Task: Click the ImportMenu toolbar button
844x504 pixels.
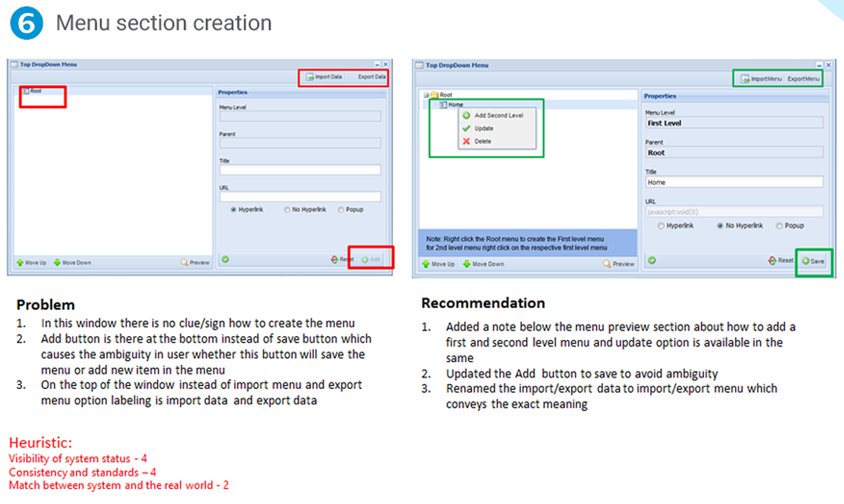Action: pos(762,79)
